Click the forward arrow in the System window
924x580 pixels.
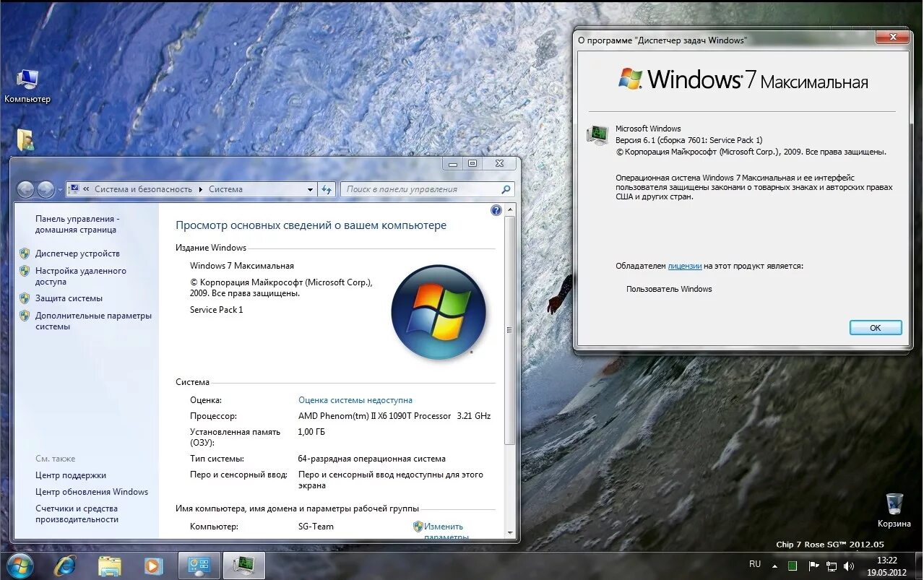point(46,189)
